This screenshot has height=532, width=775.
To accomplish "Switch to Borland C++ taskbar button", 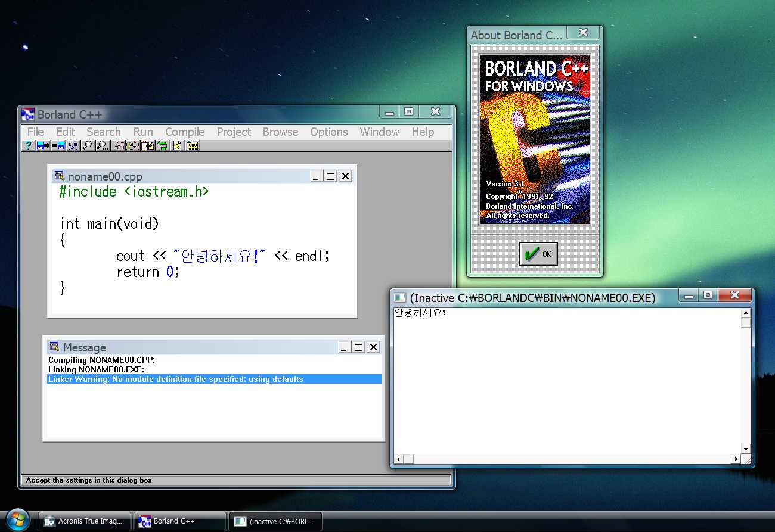I will pyautogui.click(x=179, y=521).
